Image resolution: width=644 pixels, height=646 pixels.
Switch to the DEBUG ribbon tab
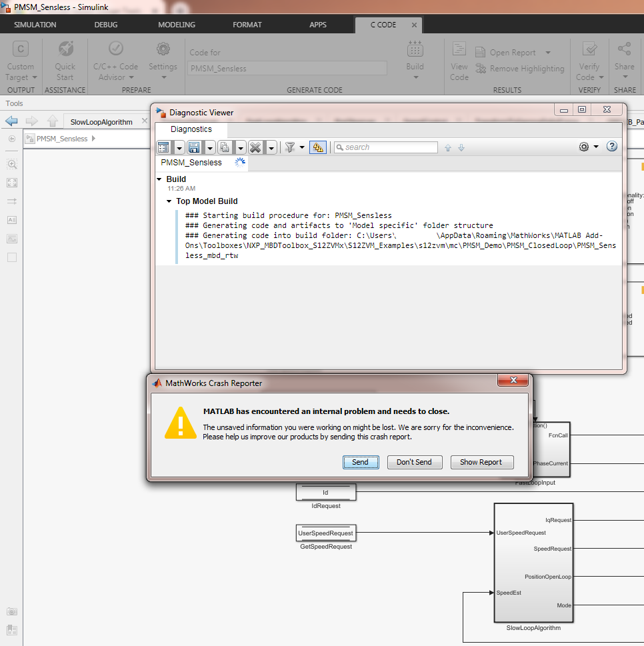pos(105,25)
